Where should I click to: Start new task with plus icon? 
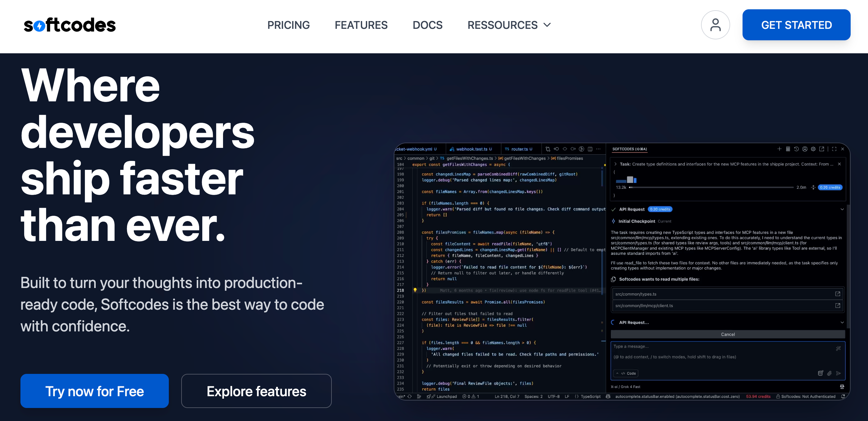point(779,149)
